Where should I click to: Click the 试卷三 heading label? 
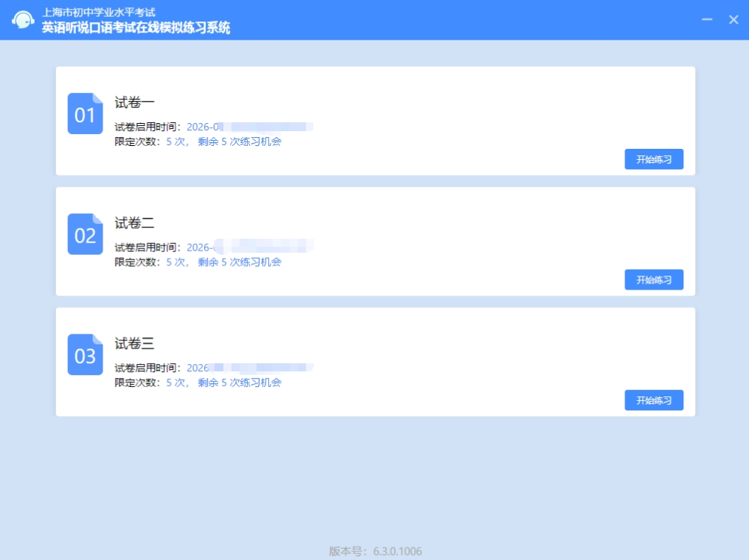tap(134, 344)
